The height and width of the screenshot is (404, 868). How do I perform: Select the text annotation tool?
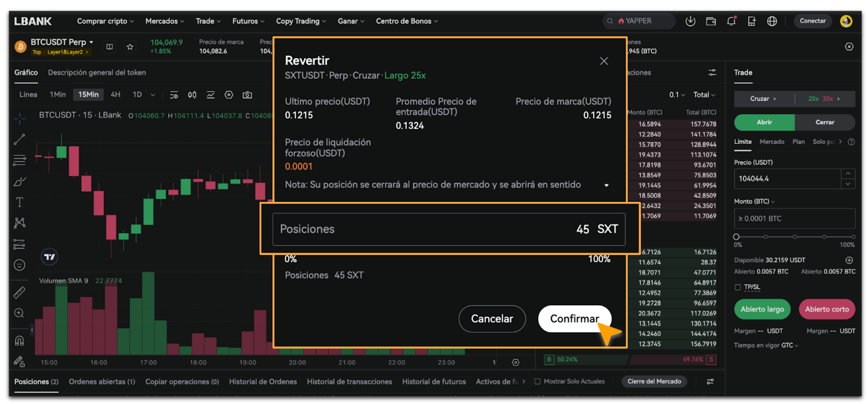coord(20,202)
